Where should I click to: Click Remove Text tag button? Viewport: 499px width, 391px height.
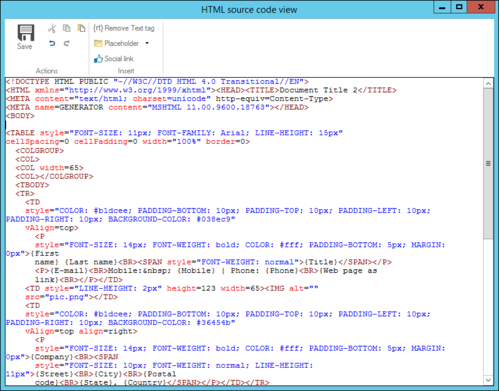point(124,28)
